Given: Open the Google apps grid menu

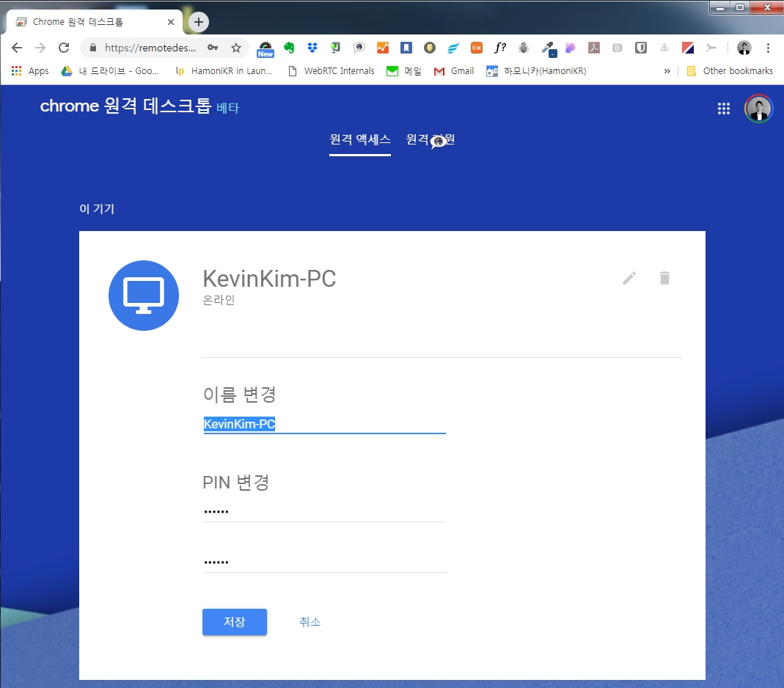Looking at the screenshot, I should pos(724,109).
